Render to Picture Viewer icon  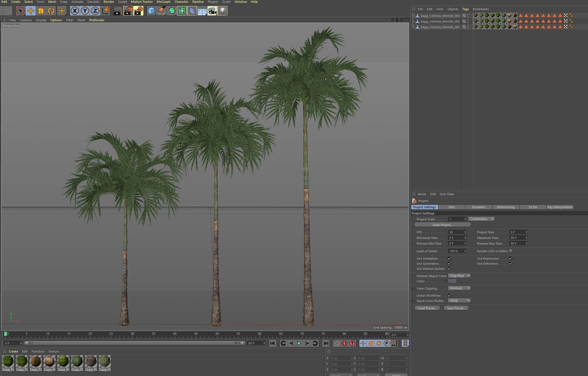click(128, 11)
